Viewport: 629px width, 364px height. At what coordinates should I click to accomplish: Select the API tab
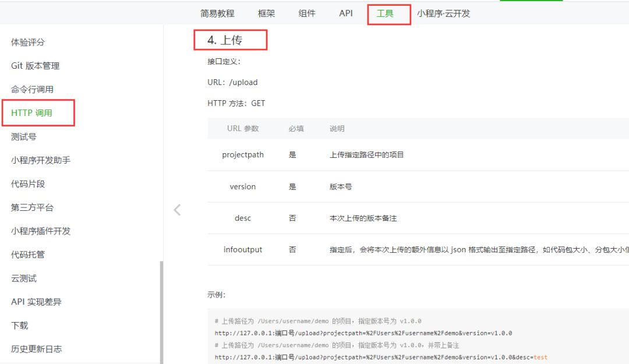[x=346, y=13]
